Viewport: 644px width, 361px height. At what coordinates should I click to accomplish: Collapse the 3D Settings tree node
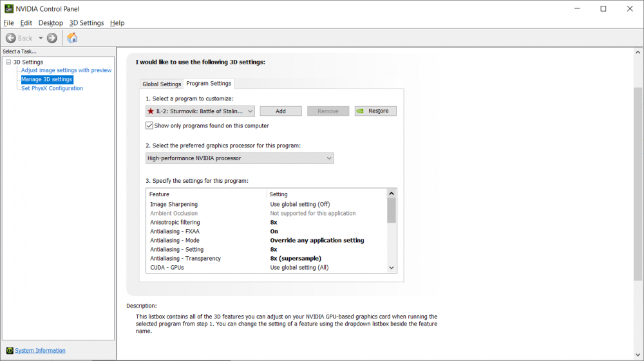coord(8,62)
